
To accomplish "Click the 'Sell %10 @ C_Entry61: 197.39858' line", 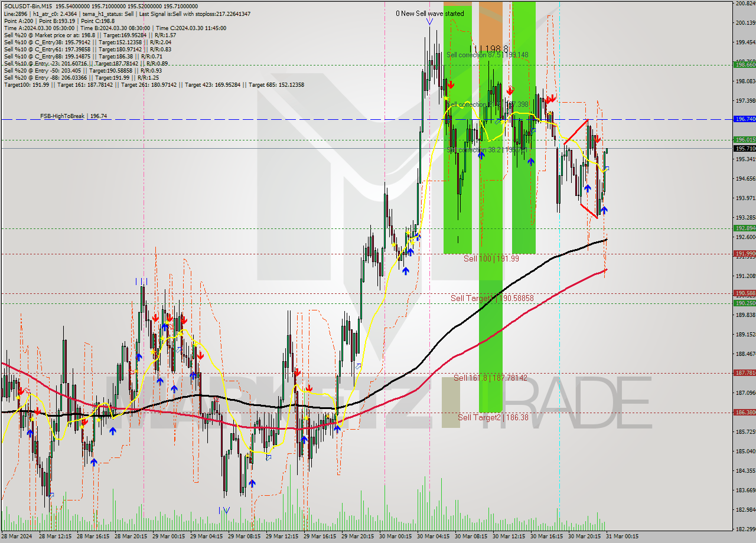I will tap(87, 49).
